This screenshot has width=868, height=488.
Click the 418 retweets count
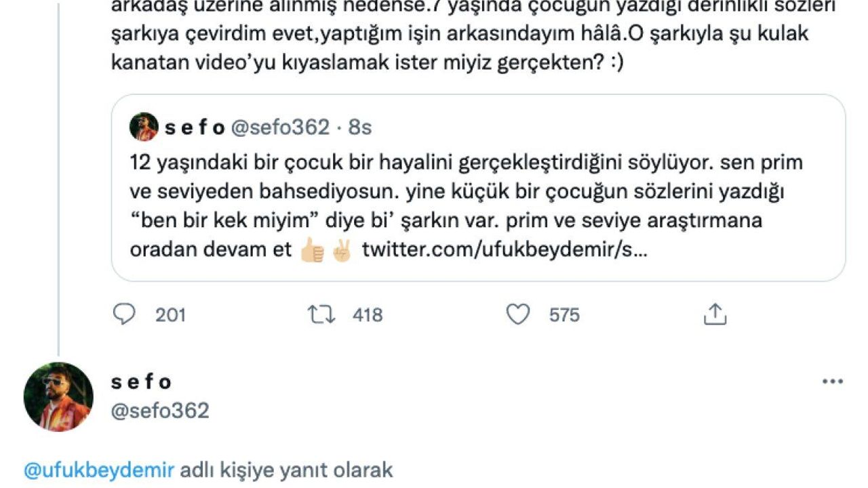(x=368, y=315)
